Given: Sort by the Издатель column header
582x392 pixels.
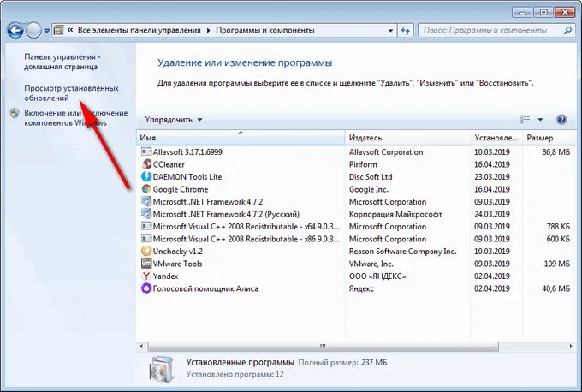Looking at the screenshot, I should pos(407,138).
